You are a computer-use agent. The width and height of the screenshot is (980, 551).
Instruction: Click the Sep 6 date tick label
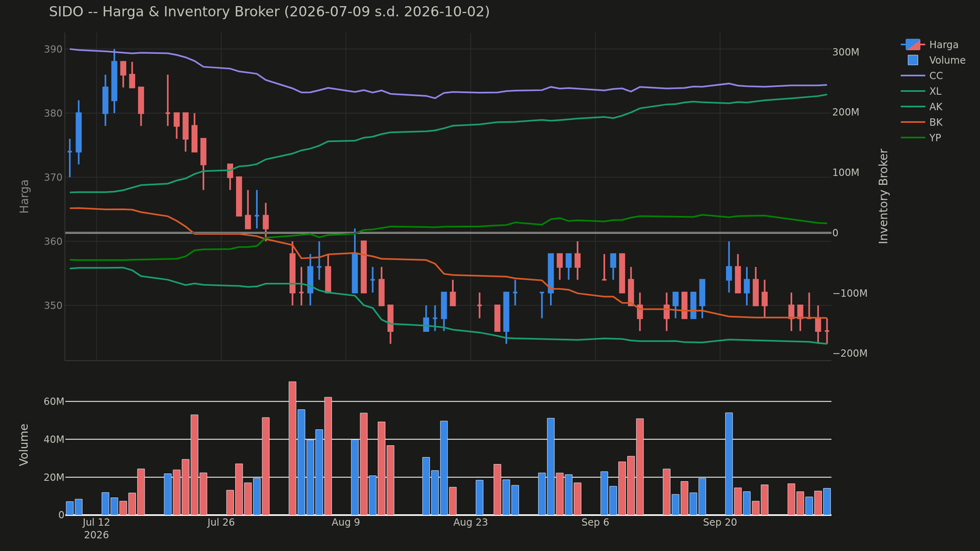595,522
